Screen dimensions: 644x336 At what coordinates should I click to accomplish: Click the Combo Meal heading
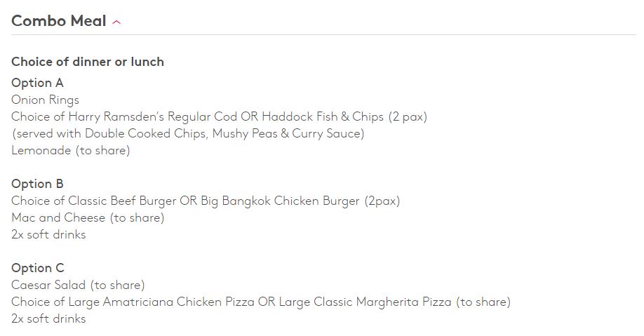coord(59,21)
